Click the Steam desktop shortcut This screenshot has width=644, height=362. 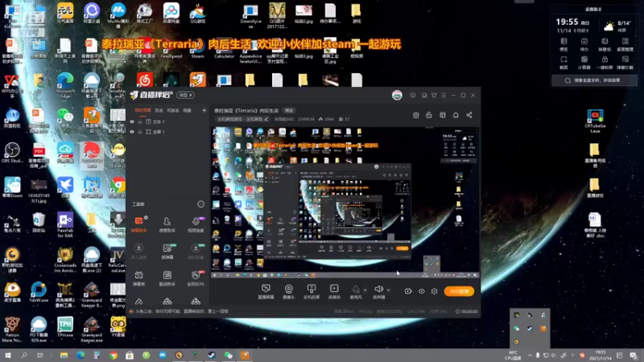tap(197, 50)
